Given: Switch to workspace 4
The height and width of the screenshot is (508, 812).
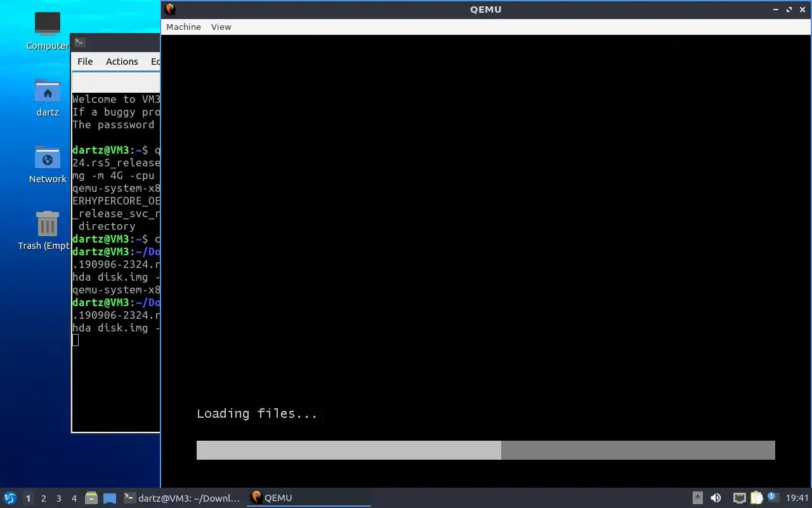Looking at the screenshot, I should point(74,498).
